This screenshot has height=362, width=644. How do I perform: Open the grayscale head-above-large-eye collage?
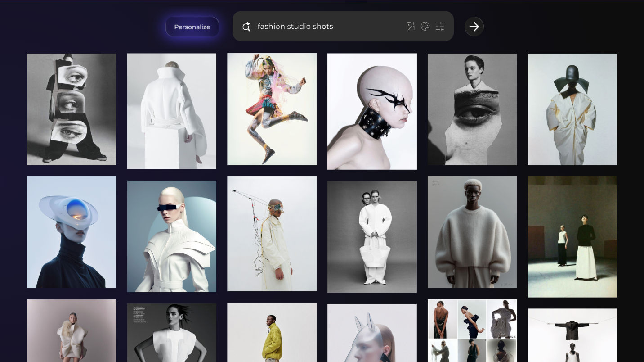tap(472, 109)
